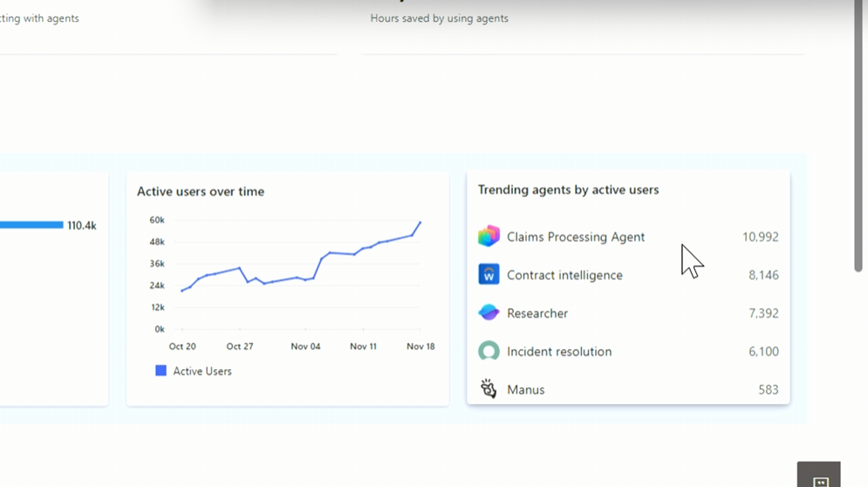Open Contract intelligence agent
The height and width of the screenshot is (487, 868).
pos(564,276)
